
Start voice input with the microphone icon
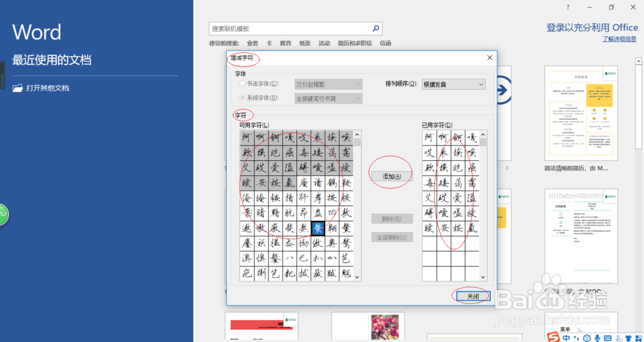596,338
